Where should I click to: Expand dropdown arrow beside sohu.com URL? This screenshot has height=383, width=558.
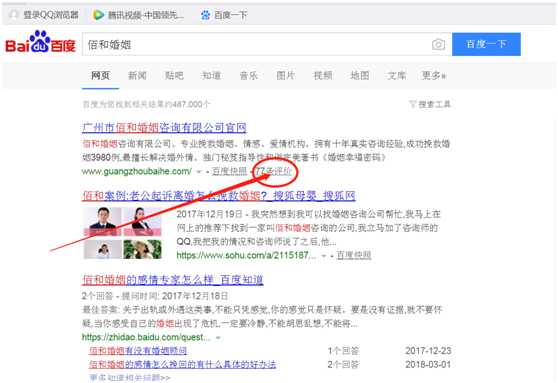[x=323, y=256]
